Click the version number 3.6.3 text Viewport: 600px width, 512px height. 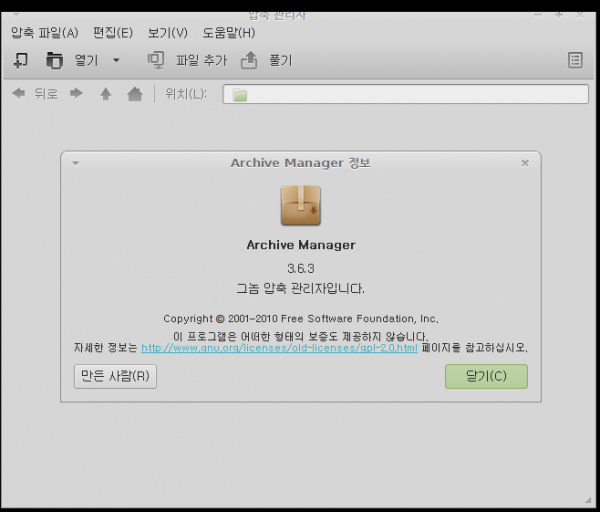point(301,269)
